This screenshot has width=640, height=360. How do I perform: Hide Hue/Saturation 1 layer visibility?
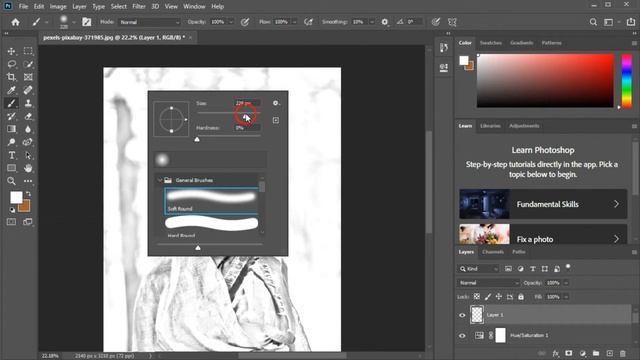(462, 336)
